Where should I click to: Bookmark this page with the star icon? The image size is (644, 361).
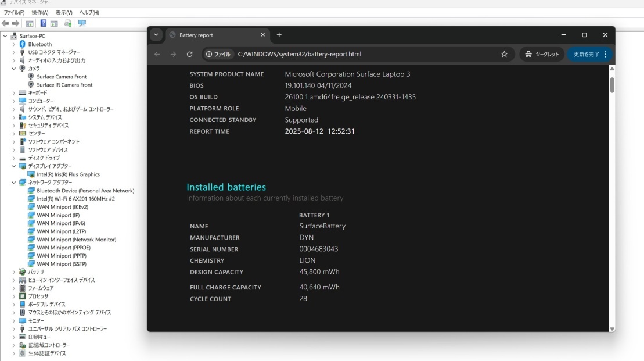(504, 54)
